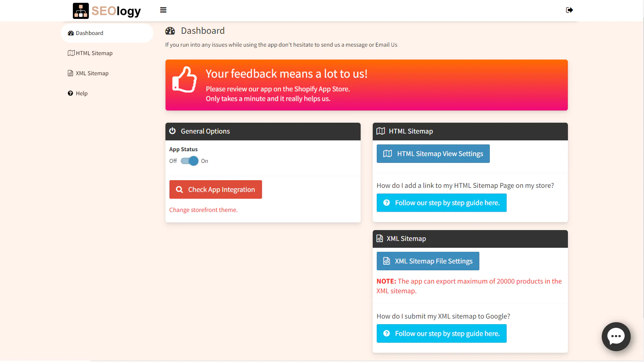Screen dimensions: 644x362
Task: Click the question icon on HTML sitemap guide button
Action: point(386,203)
